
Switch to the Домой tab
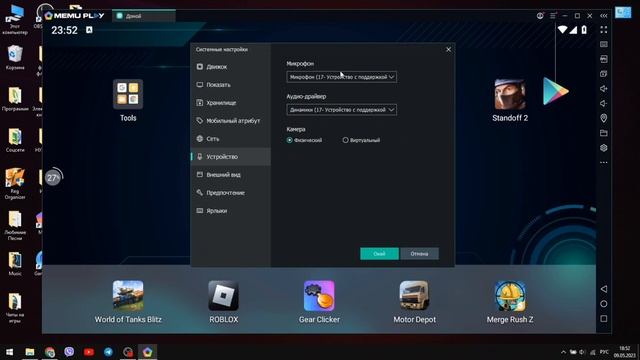pyautogui.click(x=144, y=16)
